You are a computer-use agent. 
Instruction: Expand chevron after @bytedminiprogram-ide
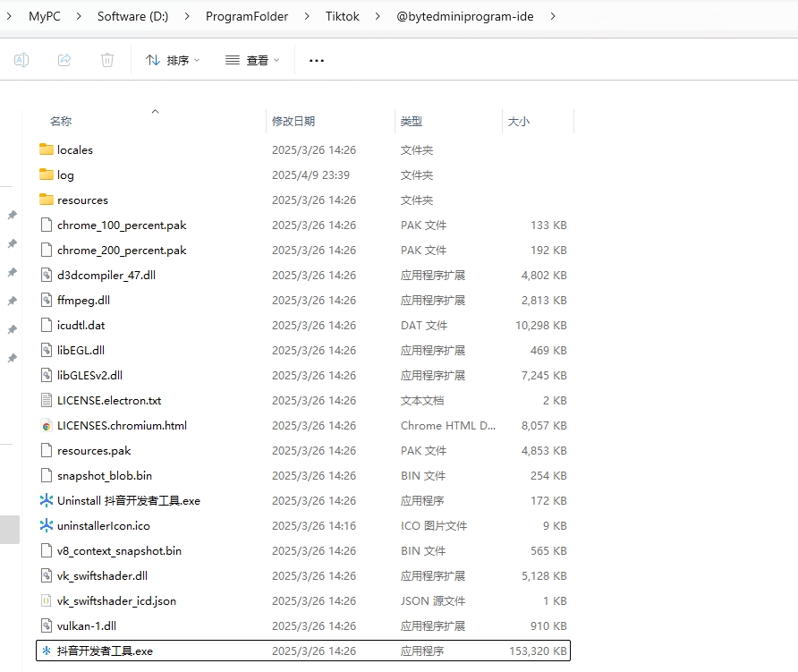553,16
